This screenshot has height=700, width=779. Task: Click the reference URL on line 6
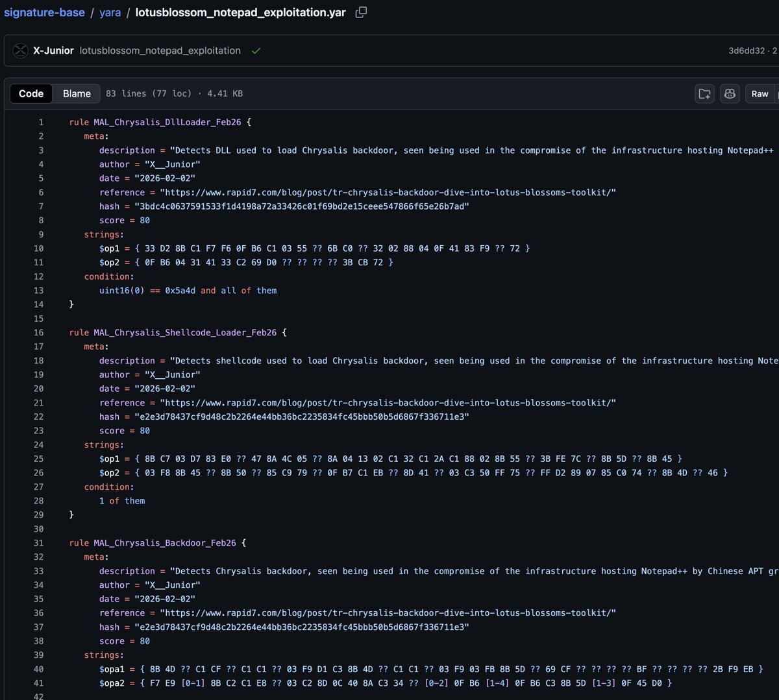coord(388,192)
